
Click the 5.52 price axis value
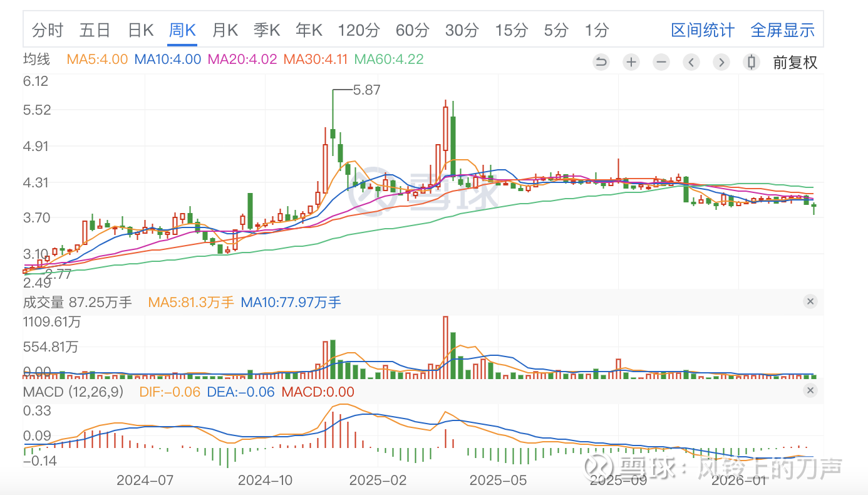(36, 110)
